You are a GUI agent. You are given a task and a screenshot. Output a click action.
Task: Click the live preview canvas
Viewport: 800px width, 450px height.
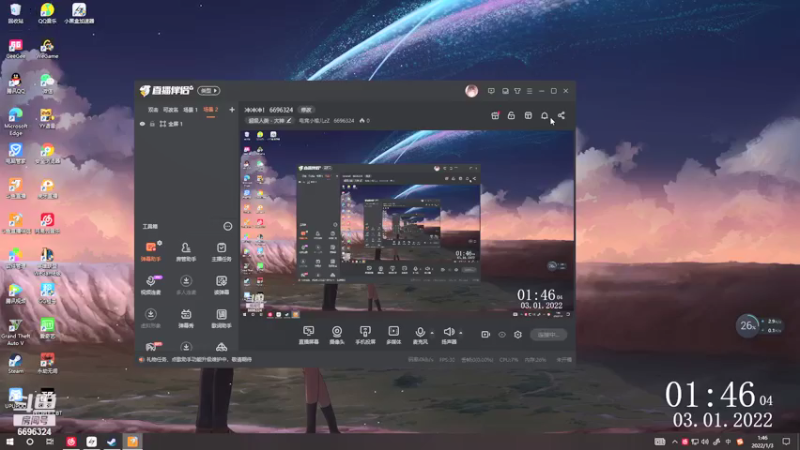pyautogui.click(x=408, y=224)
